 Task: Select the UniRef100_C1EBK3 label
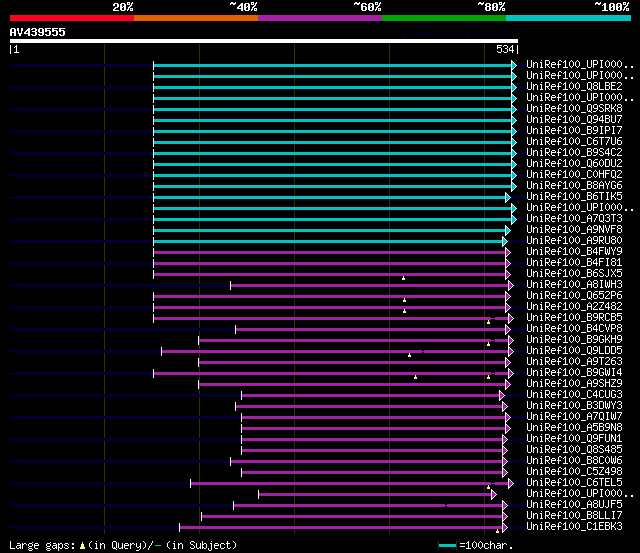[574, 527]
